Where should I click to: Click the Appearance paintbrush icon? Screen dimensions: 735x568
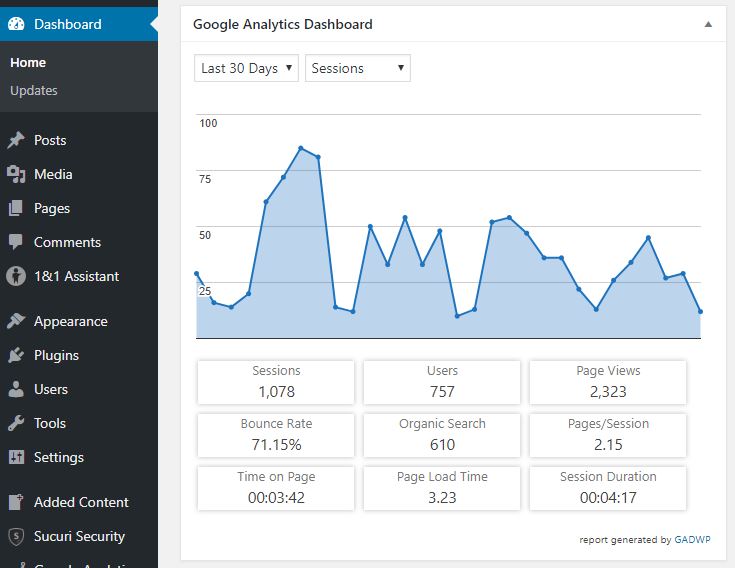tap(16, 321)
